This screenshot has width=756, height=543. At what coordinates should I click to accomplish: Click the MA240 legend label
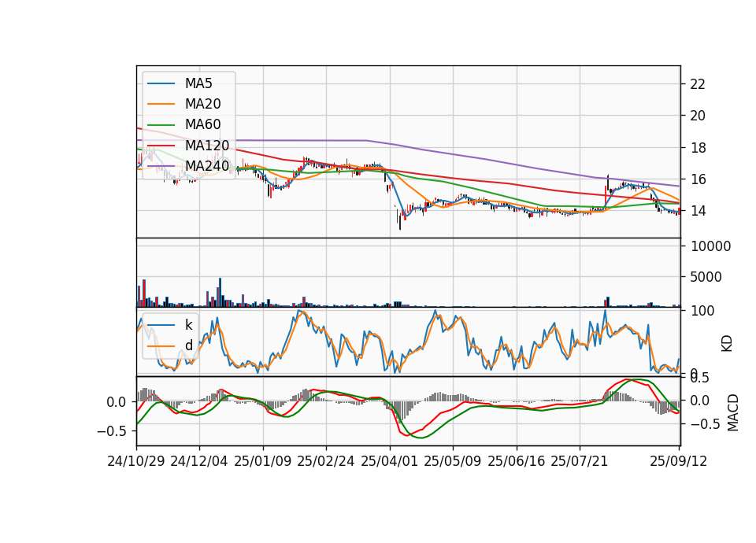[207, 166]
